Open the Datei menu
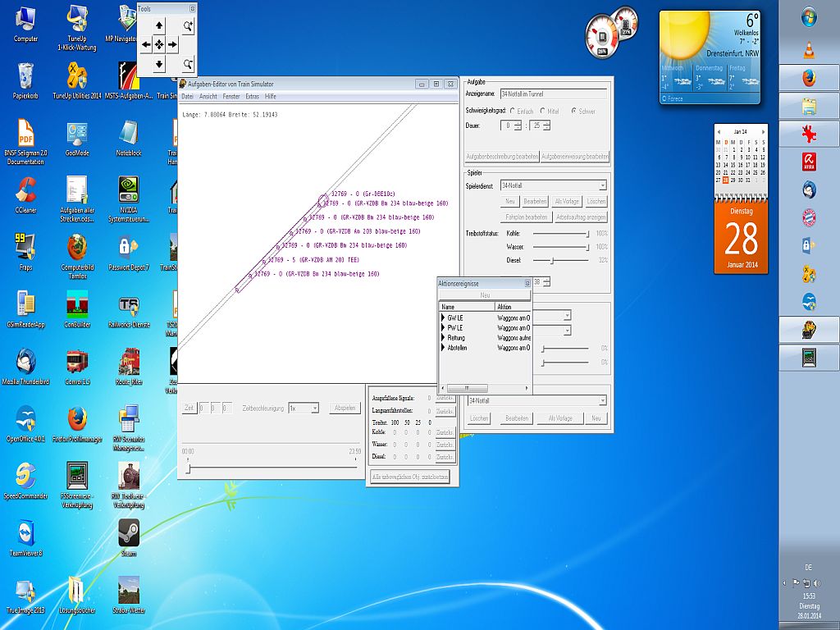Image resolution: width=840 pixels, height=630 pixels. pos(187,97)
